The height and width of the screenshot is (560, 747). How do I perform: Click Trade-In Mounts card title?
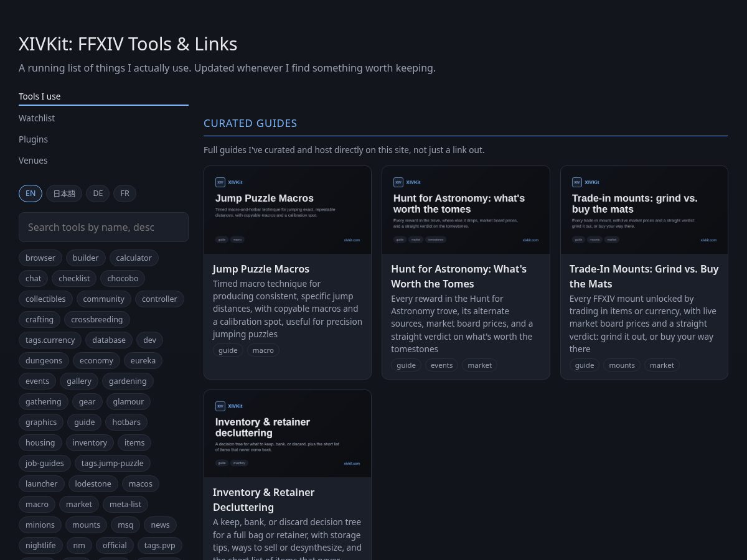pyautogui.click(x=644, y=276)
